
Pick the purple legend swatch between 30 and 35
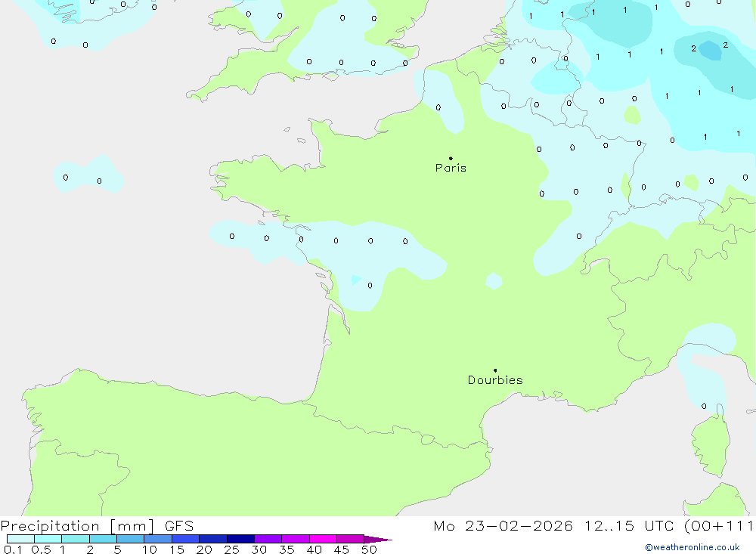click(268, 539)
